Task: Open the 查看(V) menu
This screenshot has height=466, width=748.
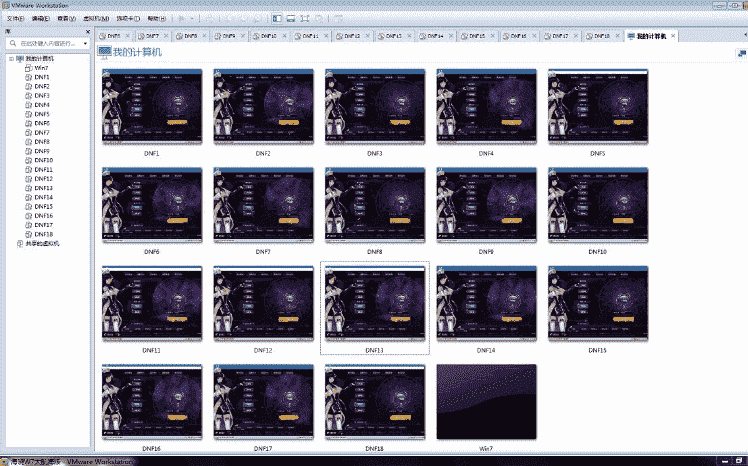Action: [x=66, y=19]
